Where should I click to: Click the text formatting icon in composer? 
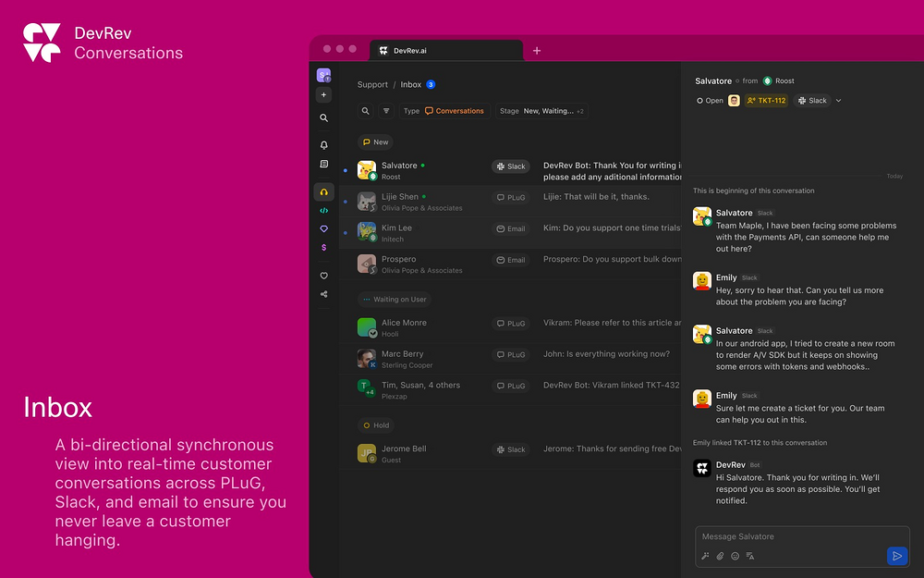[750, 556]
